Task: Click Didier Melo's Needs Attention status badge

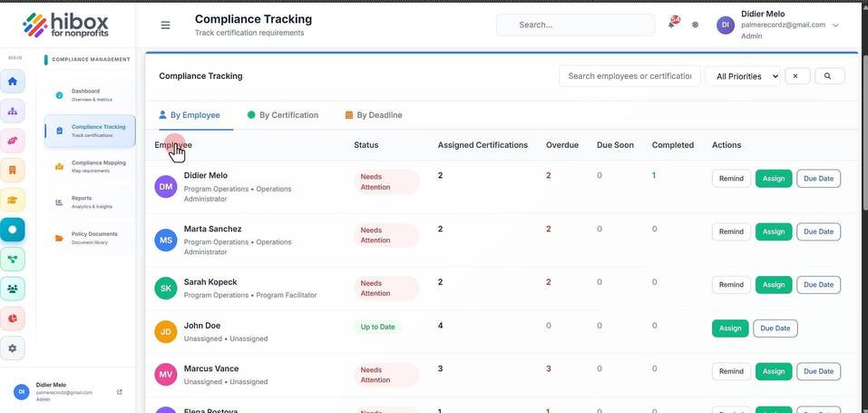Action: point(386,182)
